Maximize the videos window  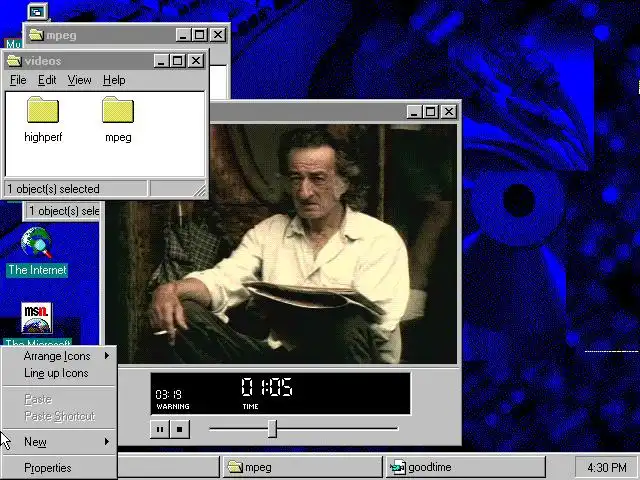point(178,61)
